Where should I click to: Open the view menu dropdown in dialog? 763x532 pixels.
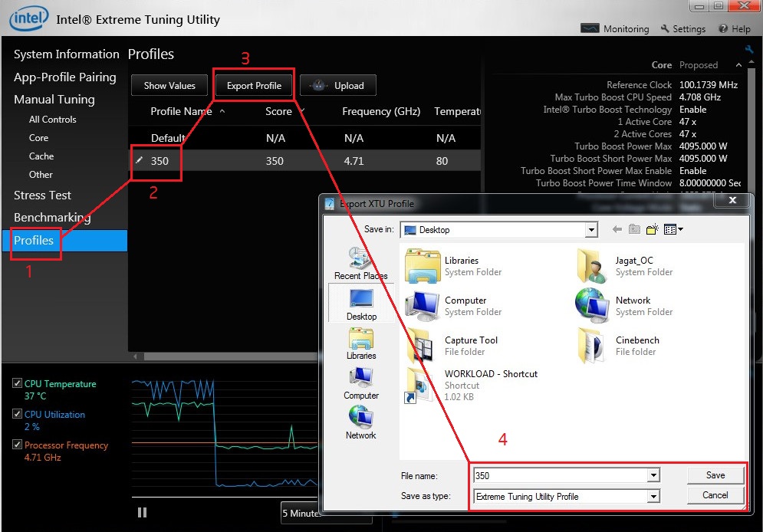(x=674, y=229)
